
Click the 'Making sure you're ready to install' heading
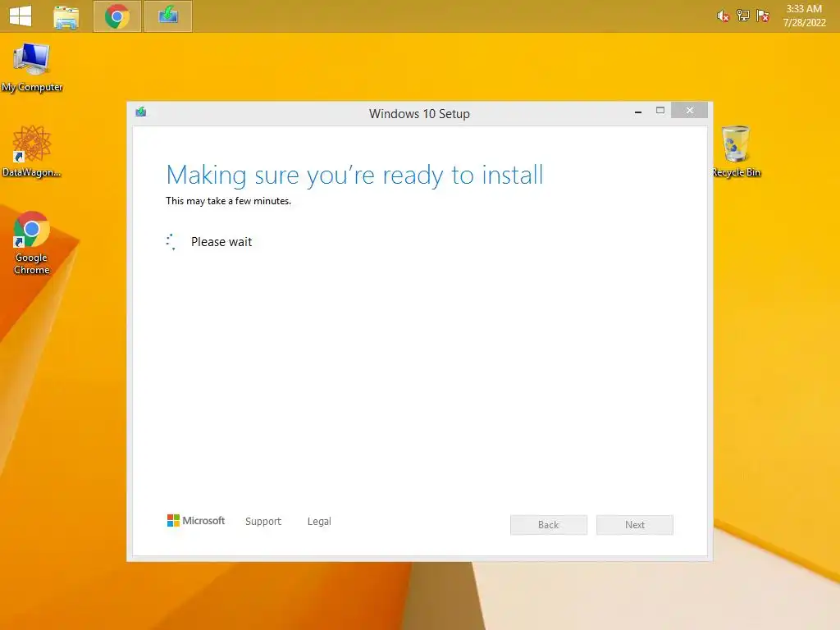(x=354, y=176)
